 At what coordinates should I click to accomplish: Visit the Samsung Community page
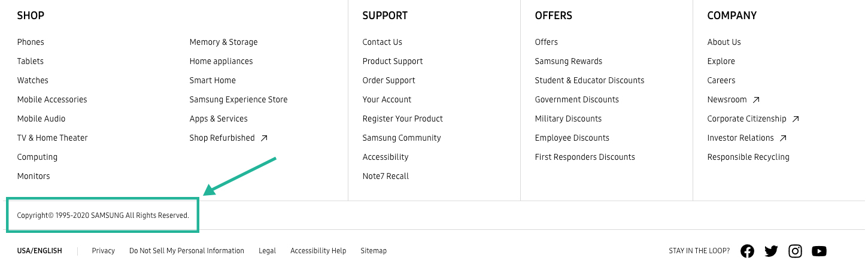tap(401, 138)
